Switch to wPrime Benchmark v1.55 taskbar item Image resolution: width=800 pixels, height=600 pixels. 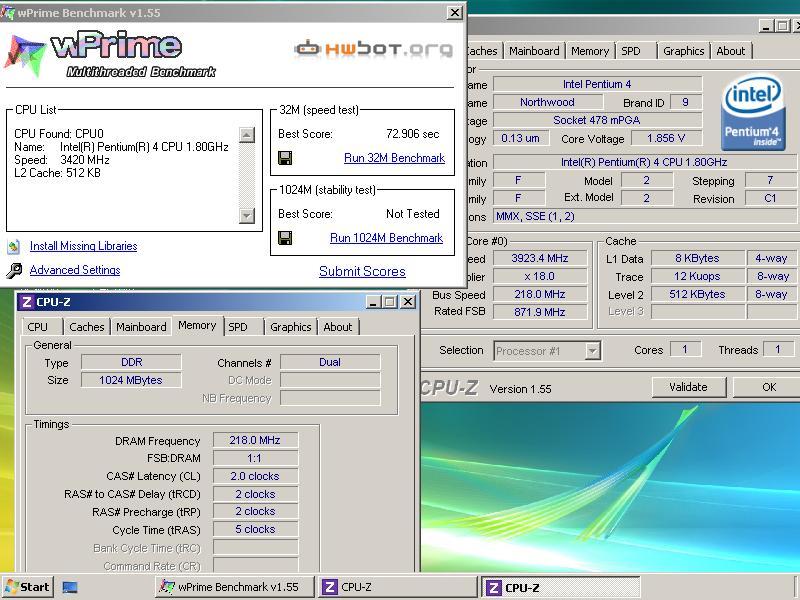click(235, 587)
